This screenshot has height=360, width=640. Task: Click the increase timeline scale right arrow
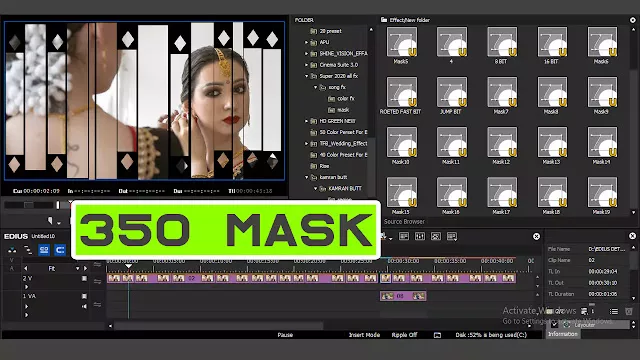tap(85, 269)
